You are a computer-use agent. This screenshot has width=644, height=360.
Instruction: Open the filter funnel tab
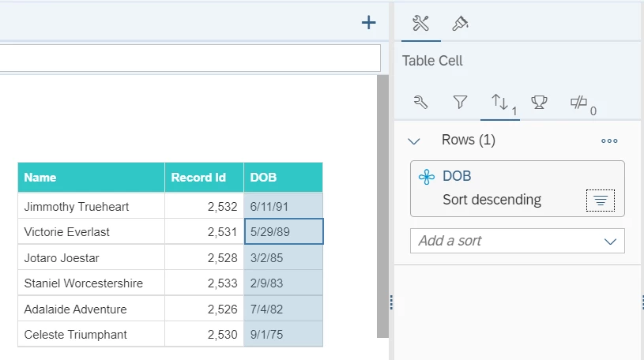460,102
